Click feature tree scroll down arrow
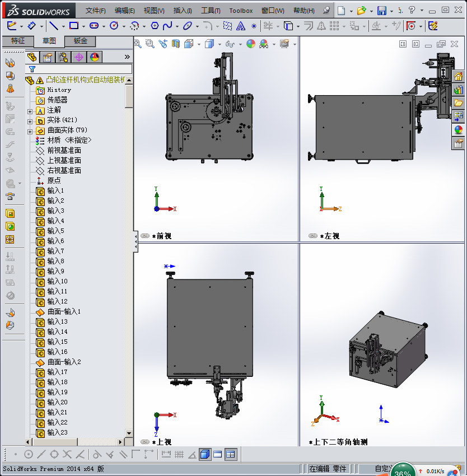The image size is (467, 476). [x=129, y=433]
